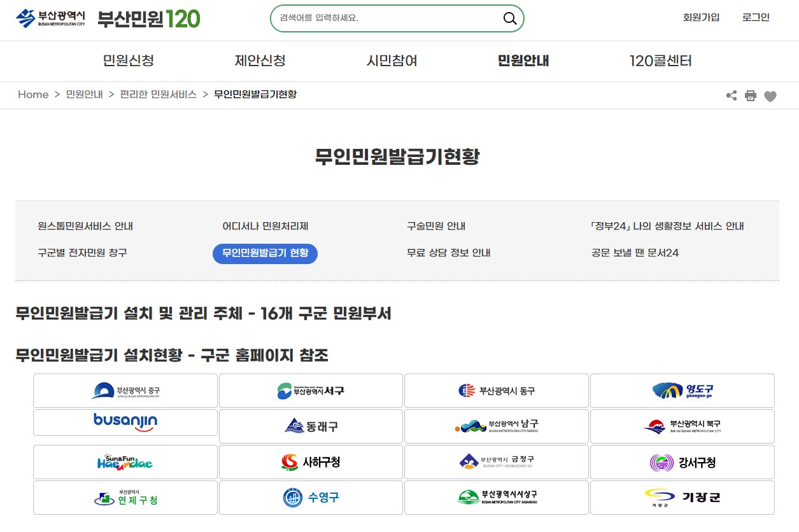
Task: Select the 원스톱민원서비스 안내 tab
Action: click(85, 227)
